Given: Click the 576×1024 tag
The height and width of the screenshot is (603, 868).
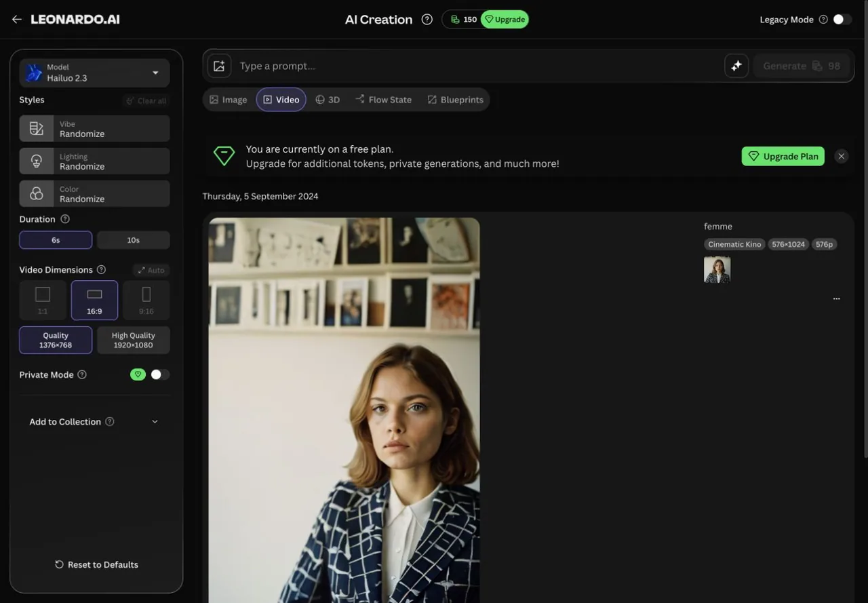Looking at the screenshot, I should 789,244.
